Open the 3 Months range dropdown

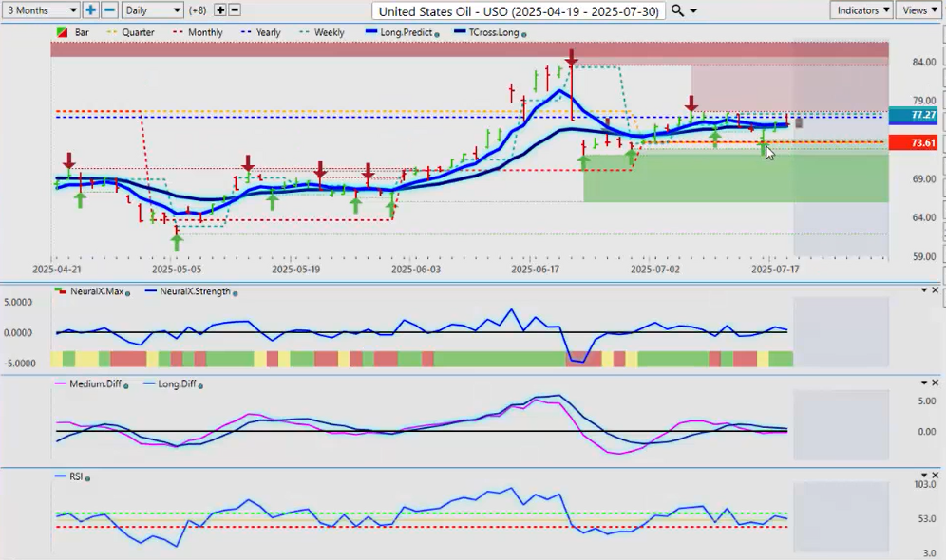pos(40,9)
